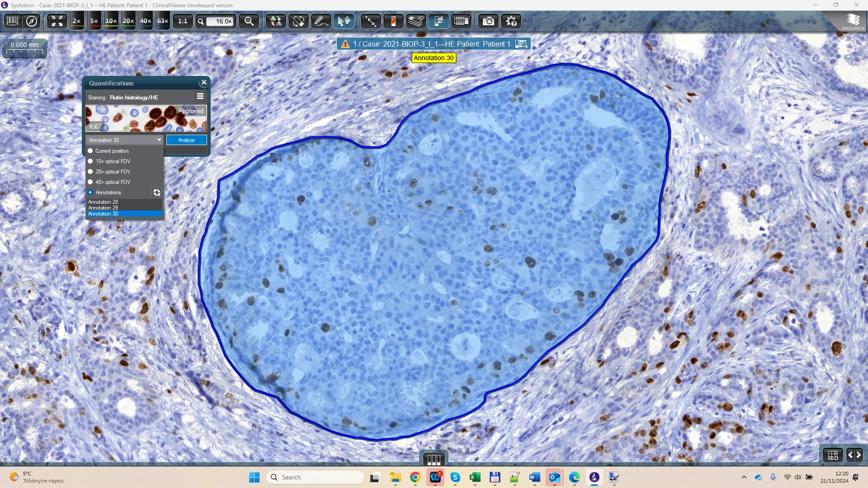This screenshot has height=488, width=868.
Task: Click the compass navigation icon
Action: tap(32, 21)
